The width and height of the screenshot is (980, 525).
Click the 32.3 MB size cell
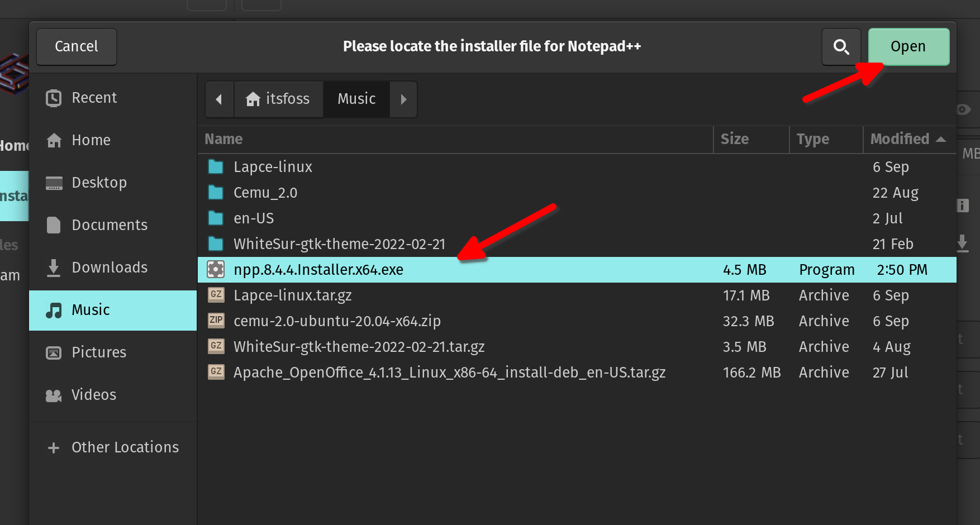[749, 321]
